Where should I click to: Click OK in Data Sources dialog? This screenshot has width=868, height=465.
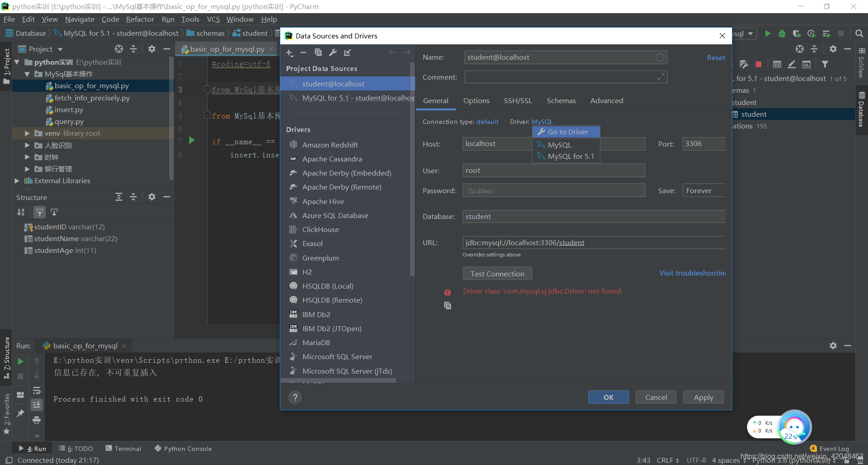click(x=609, y=397)
